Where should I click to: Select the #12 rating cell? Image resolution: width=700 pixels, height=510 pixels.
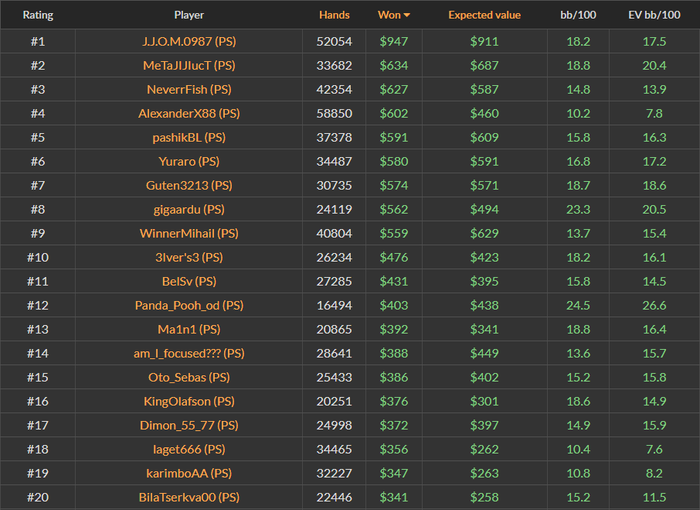38,305
